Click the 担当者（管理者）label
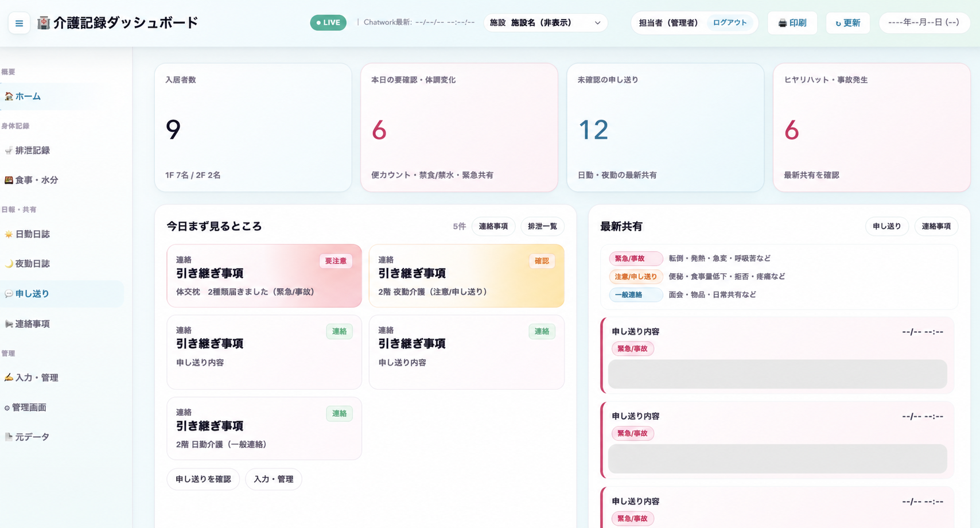 pos(668,23)
